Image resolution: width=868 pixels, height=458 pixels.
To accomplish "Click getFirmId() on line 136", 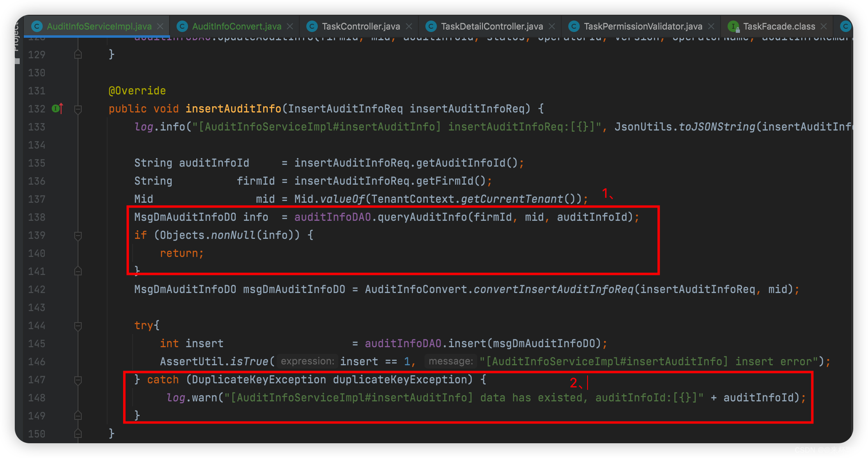I will tap(451, 181).
